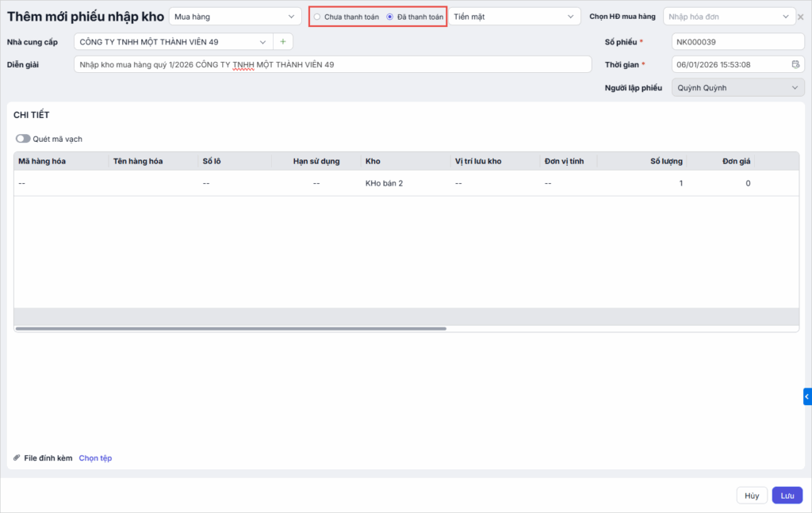Click the Số lượng cell with value 1
This screenshot has width=812, height=513.
(642, 183)
